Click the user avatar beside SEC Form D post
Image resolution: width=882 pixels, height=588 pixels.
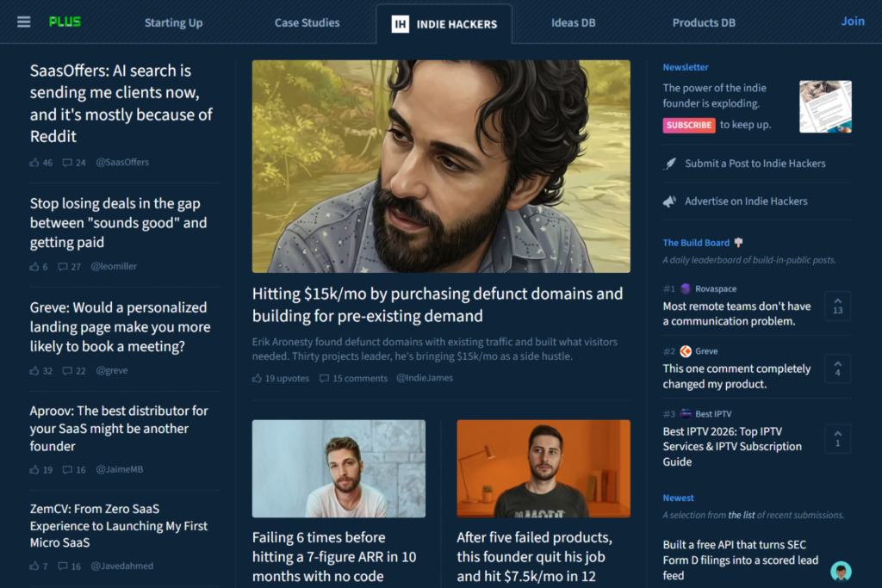(x=841, y=571)
